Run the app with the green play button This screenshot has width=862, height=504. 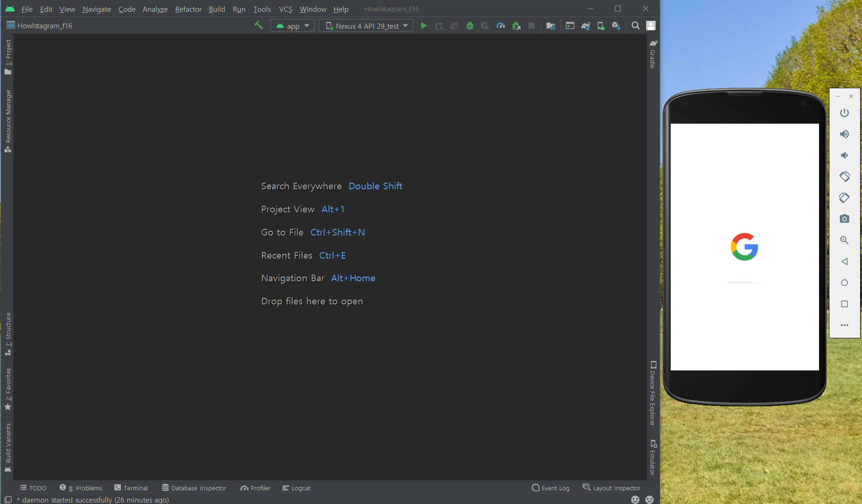click(x=424, y=25)
